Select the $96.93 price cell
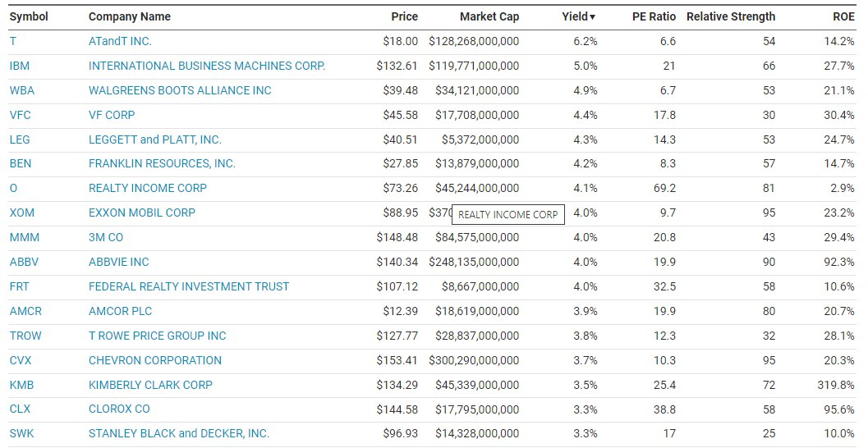This screenshot has height=448, width=868. (400, 433)
